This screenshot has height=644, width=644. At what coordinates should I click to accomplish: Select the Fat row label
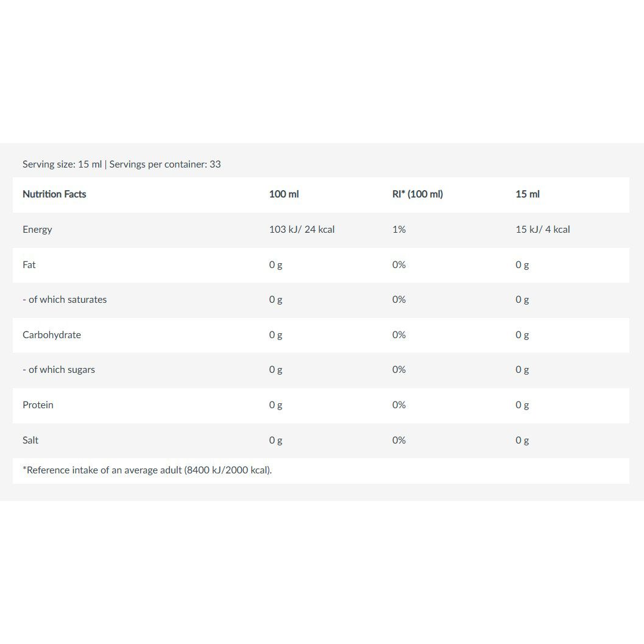click(29, 265)
